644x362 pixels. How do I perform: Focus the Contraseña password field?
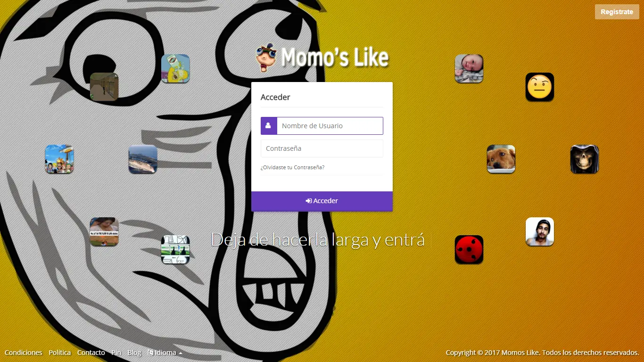coord(322,148)
